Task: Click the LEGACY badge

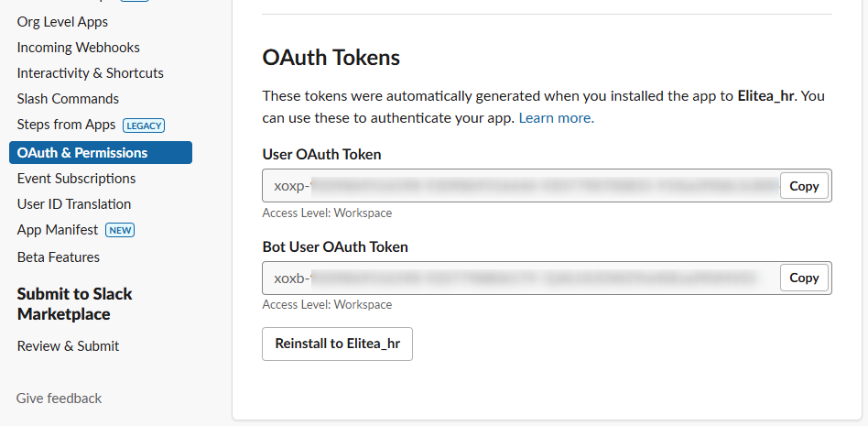Action: pyautogui.click(x=144, y=126)
